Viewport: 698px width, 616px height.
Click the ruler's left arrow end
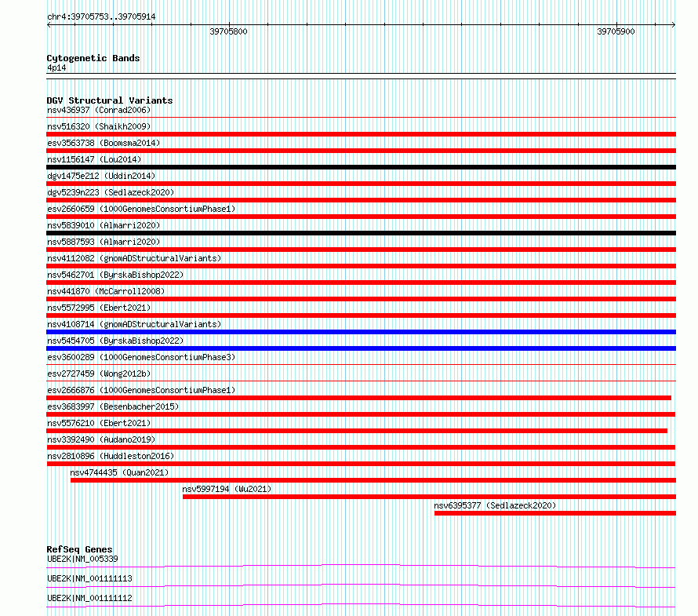[49, 24]
